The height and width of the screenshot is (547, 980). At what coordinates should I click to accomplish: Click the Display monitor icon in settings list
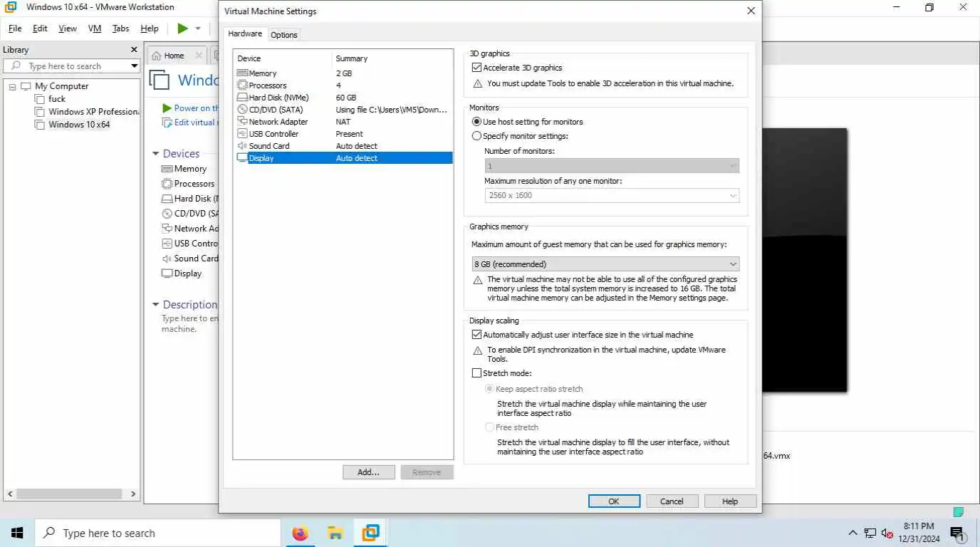click(x=242, y=158)
